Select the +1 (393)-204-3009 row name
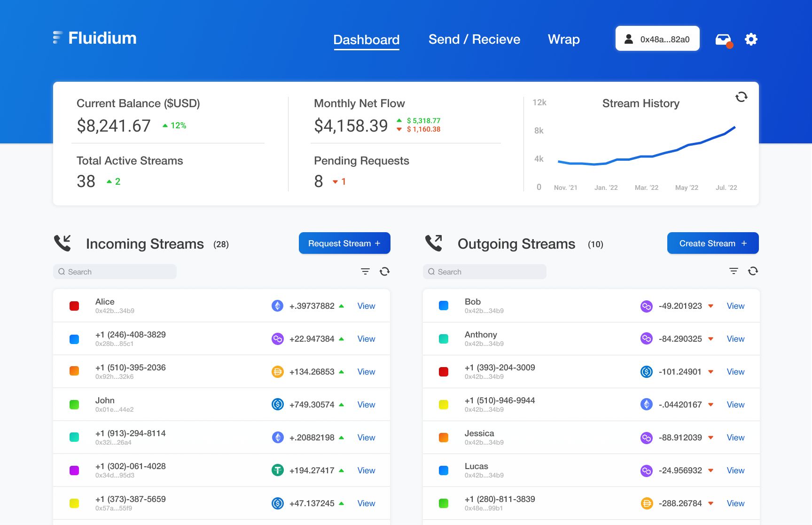This screenshot has height=525, width=812. (500, 368)
